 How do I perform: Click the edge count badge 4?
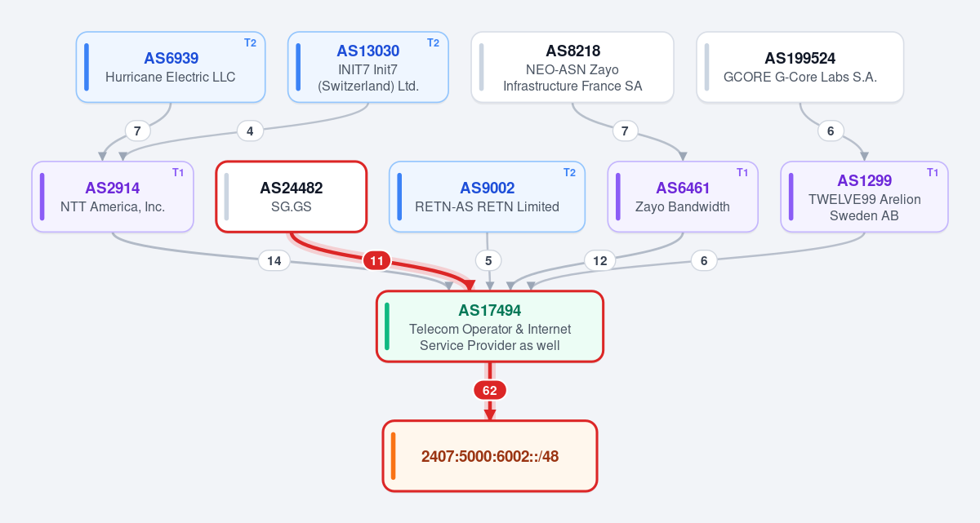[x=250, y=130]
